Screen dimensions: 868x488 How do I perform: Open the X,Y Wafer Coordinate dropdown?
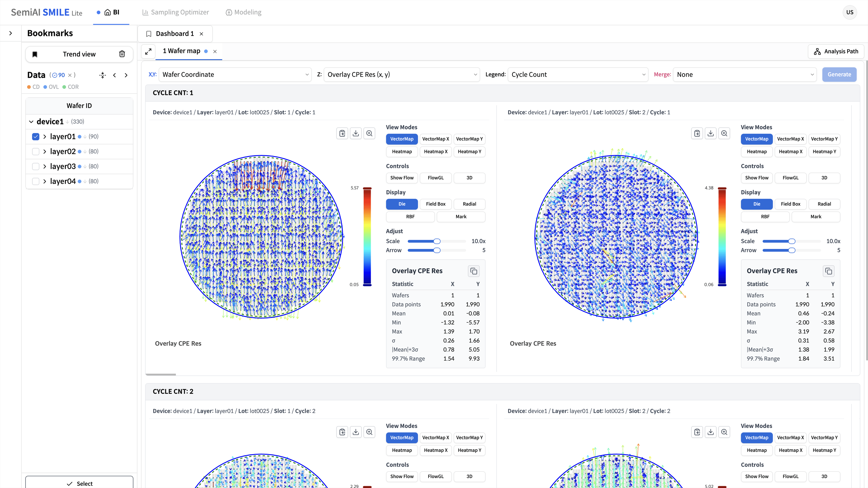[x=235, y=74]
